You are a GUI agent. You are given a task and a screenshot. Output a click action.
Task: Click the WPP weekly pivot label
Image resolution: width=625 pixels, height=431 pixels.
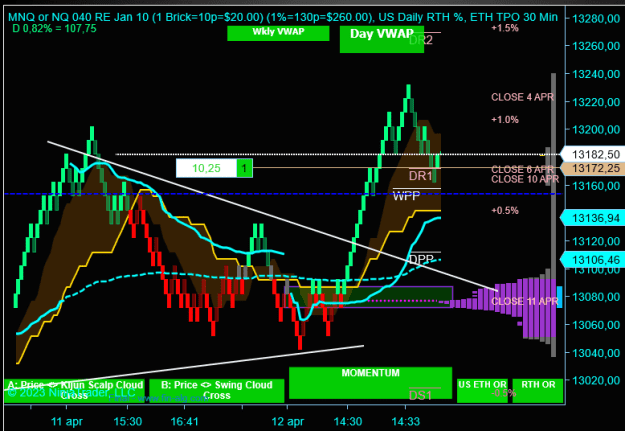pos(406,196)
